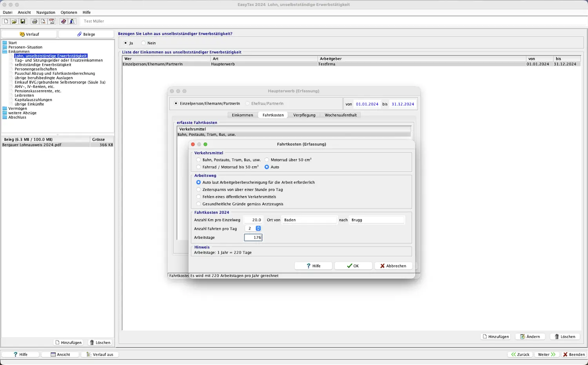Click the printer icon in toolbar

point(34,21)
